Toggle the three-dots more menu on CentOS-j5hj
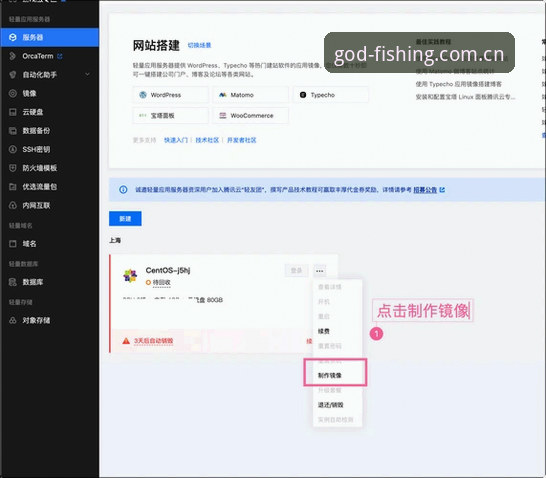This screenshot has height=478, width=546. (320, 271)
